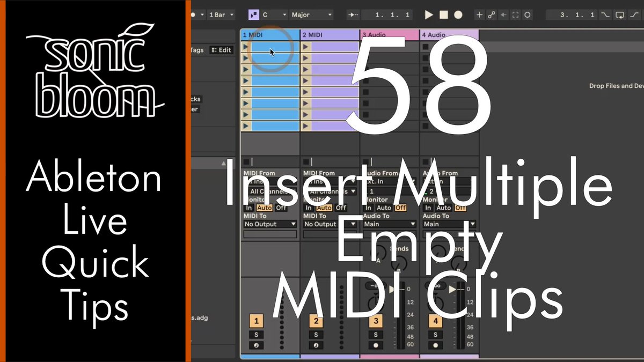Open the Major scale dropdown
The height and width of the screenshot is (362, 644).
coord(311,14)
